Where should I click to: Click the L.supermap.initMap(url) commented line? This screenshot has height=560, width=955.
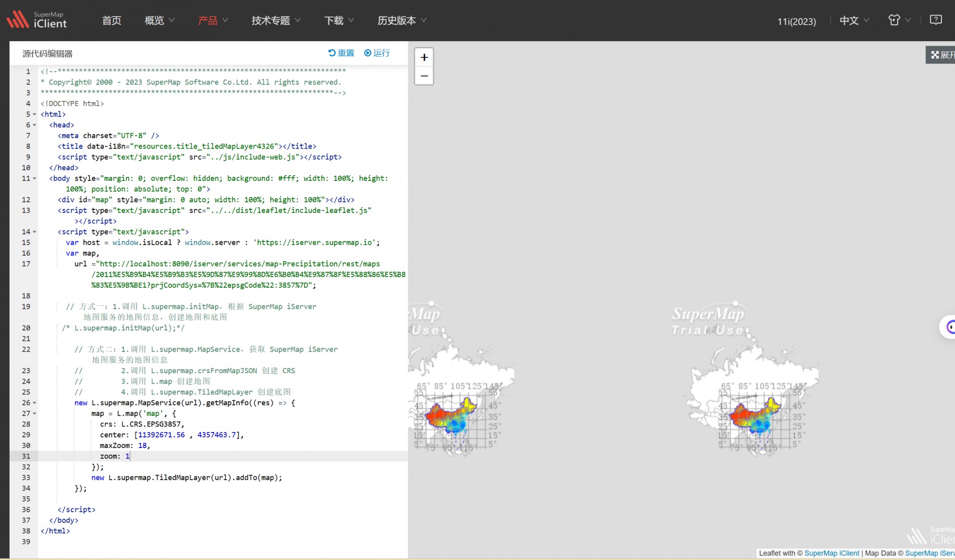click(x=123, y=328)
